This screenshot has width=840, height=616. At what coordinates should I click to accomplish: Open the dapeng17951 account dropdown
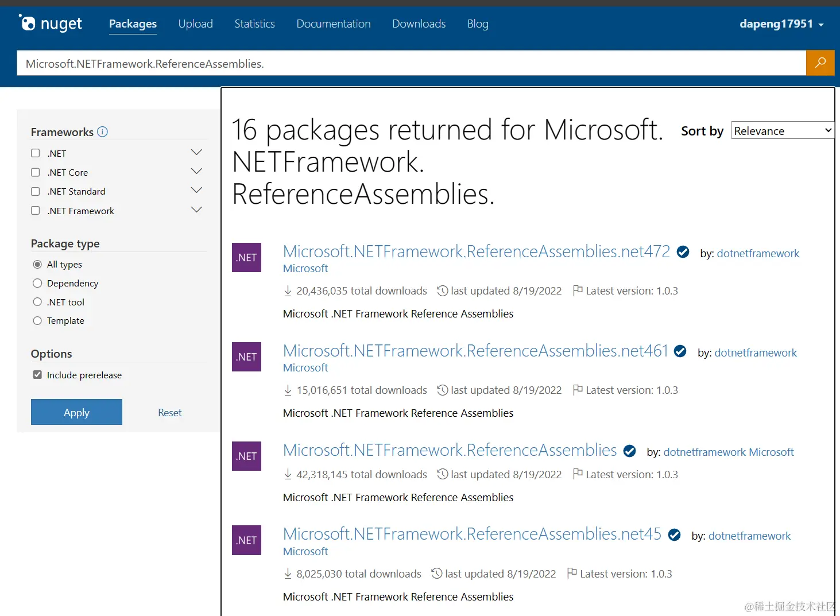[781, 24]
